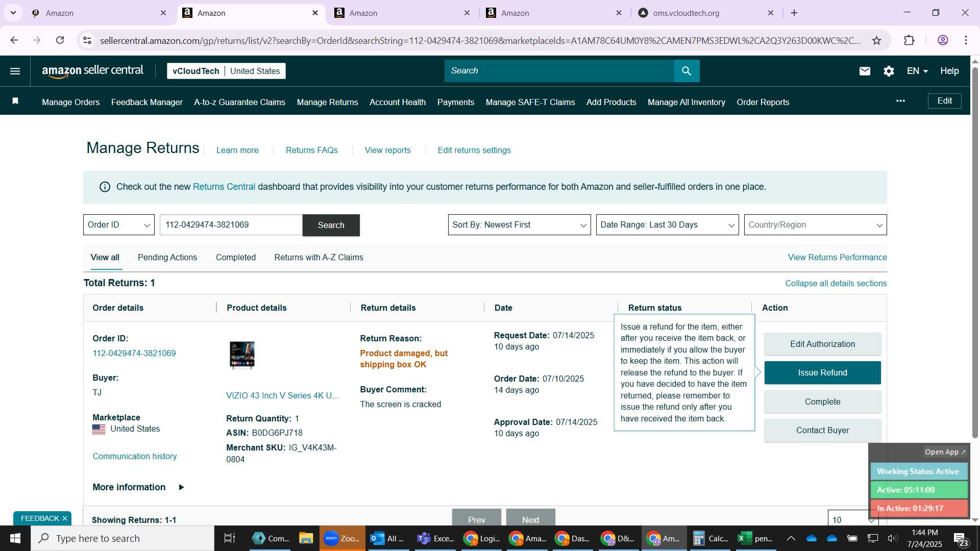This screenshot has width=980, height=551.
Task: Open Manage SAFE-T Claims in nav bar
Action: (530, 102)
